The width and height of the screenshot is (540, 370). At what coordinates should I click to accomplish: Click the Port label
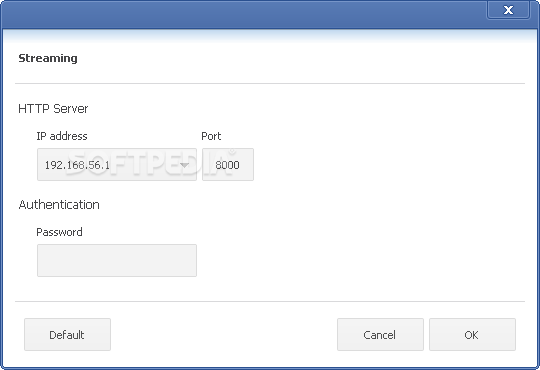click(211, 136)
